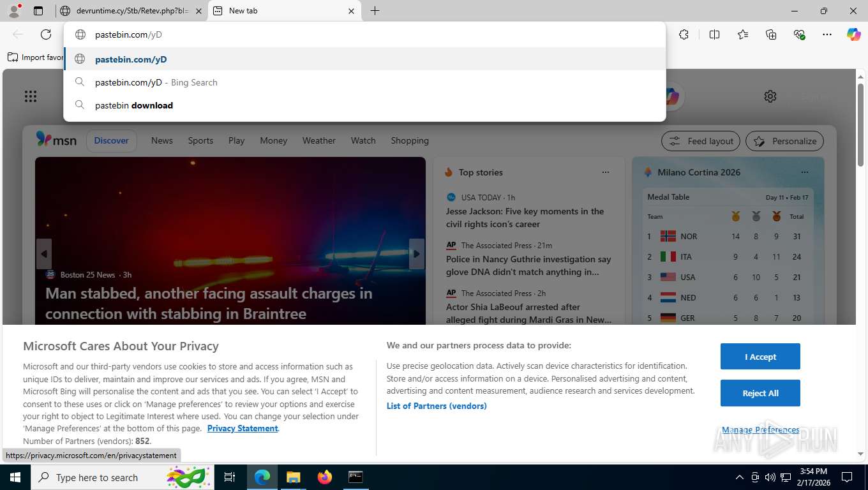Close the devruntime.cy tab

[x=198, y=11]
